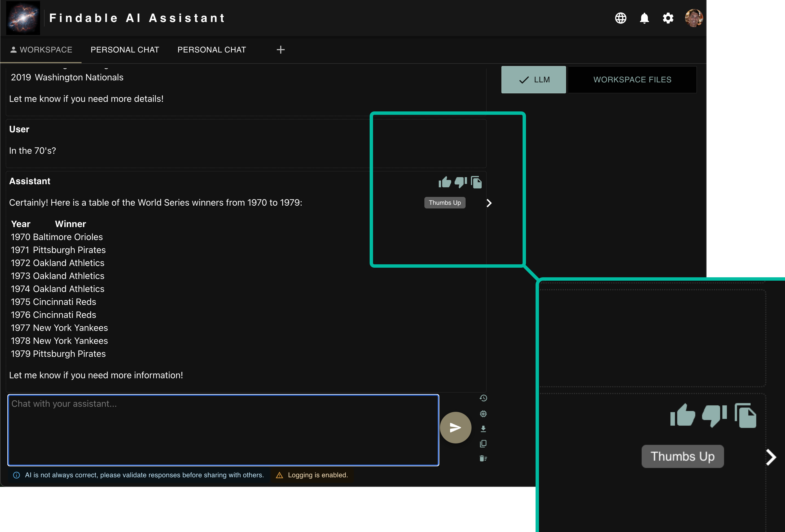Screen dimensions: 785x532
Task: Open the notifications bell
Action: [644, 18]
